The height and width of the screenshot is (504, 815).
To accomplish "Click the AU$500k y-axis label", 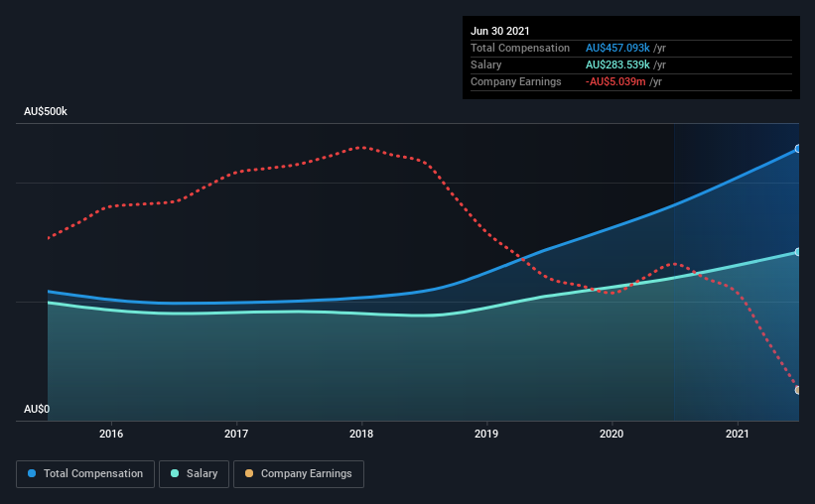I will (46, 112).
